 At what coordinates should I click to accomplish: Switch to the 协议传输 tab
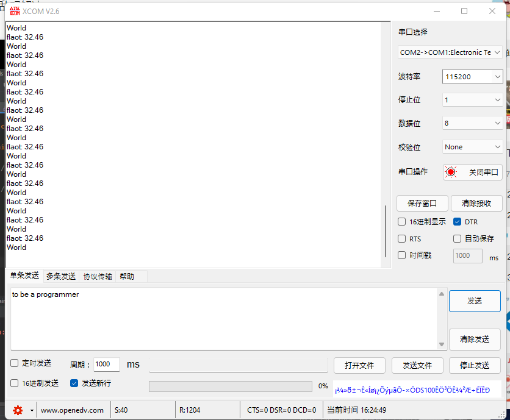(98, 276)
